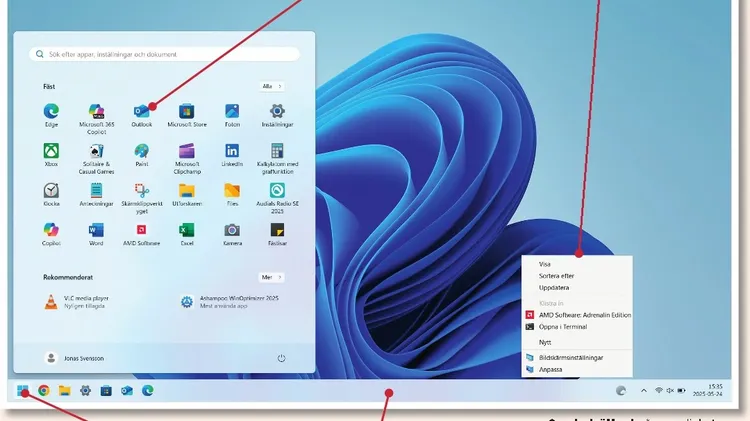Click the Start menu search field

point(164,54)
